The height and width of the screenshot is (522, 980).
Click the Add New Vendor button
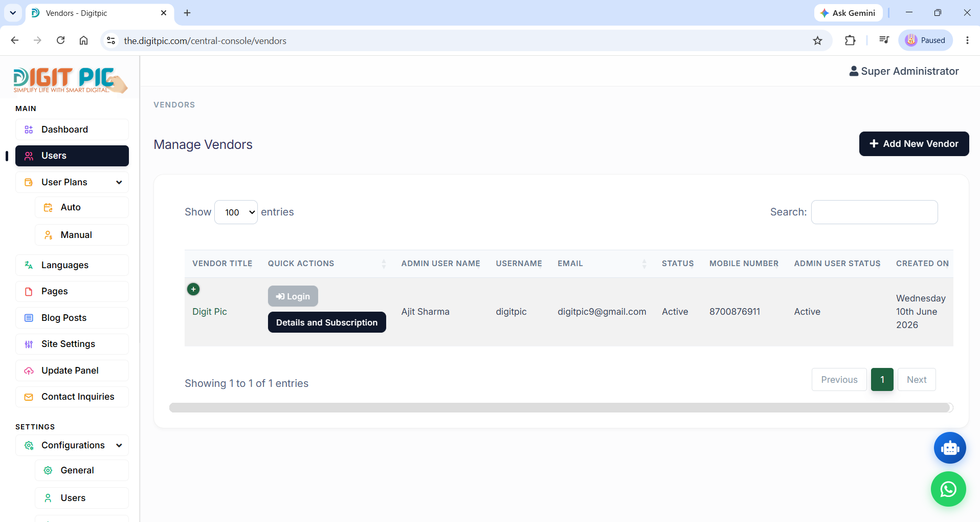tap(914, 144)
